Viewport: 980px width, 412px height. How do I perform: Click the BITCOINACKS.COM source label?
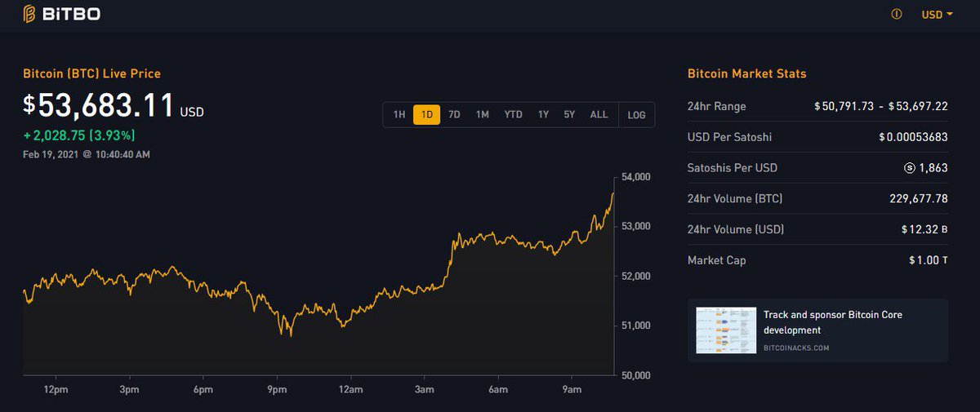(796, 348)
